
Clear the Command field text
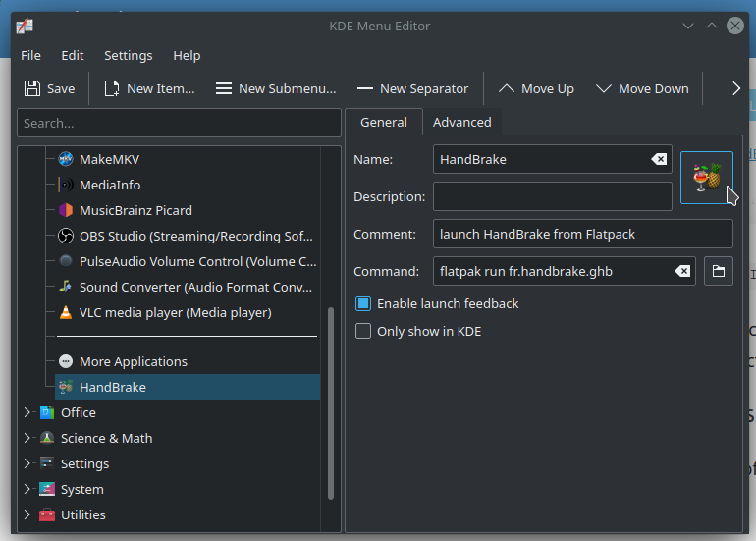682,271
